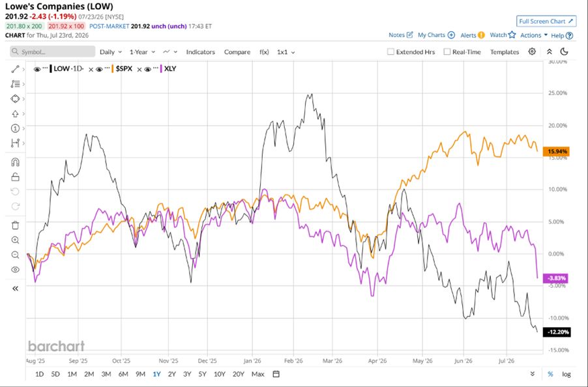Screen dimensions: 588x387
Task: Toggle percent scale mode
Action: (550, 374)
